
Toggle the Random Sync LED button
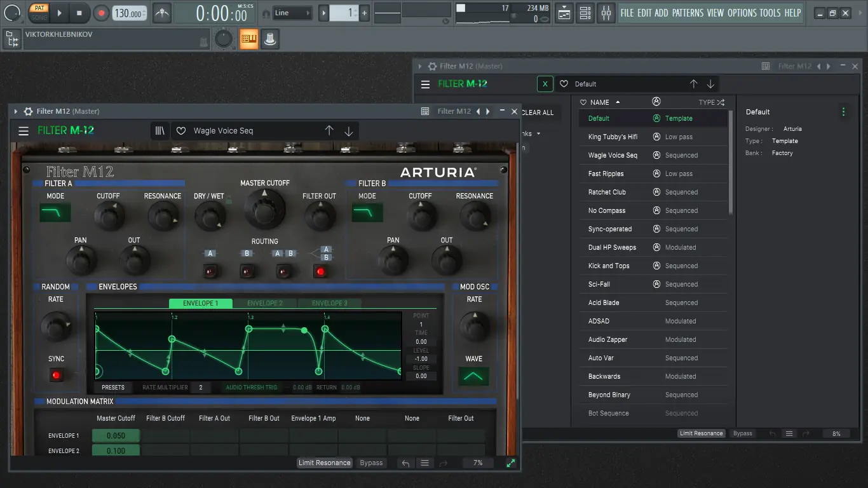[56, 376]
